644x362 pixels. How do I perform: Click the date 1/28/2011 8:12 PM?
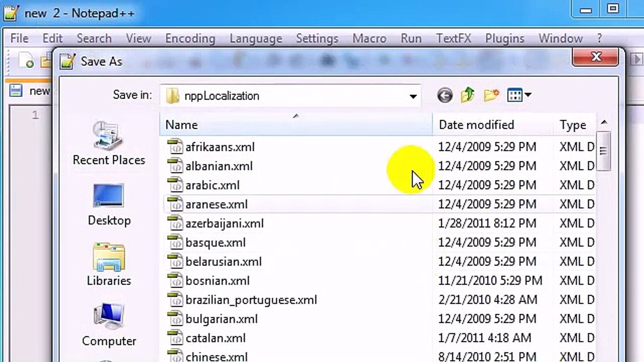487,223
